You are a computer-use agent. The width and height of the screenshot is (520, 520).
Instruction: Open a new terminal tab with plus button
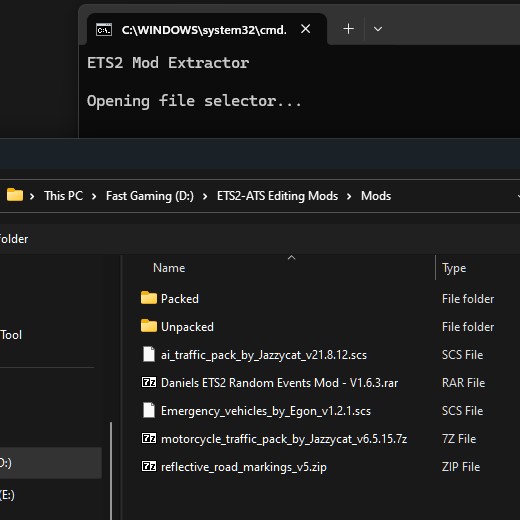348,29
